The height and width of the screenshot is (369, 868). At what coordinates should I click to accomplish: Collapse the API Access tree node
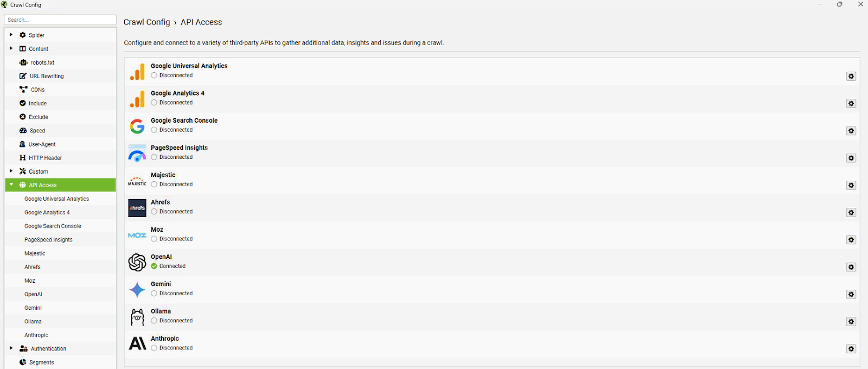[x=11, y=184]
